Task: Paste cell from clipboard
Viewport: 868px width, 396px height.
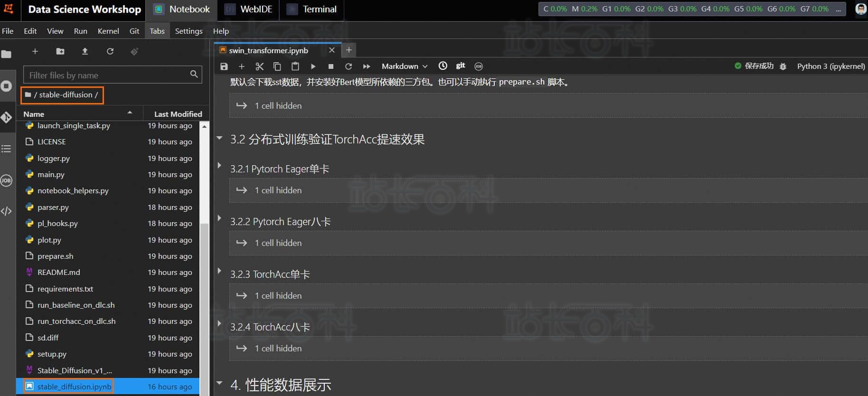Action: pyautogui.click(x=295, y=66)
